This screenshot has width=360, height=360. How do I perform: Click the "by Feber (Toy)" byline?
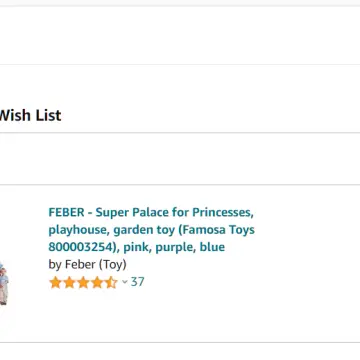click(x=87, y=265)
